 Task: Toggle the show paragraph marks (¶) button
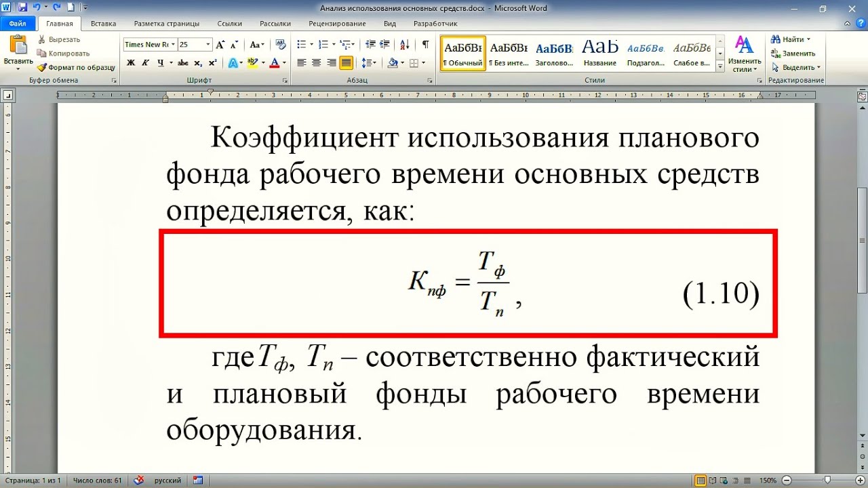pos(425,45)
